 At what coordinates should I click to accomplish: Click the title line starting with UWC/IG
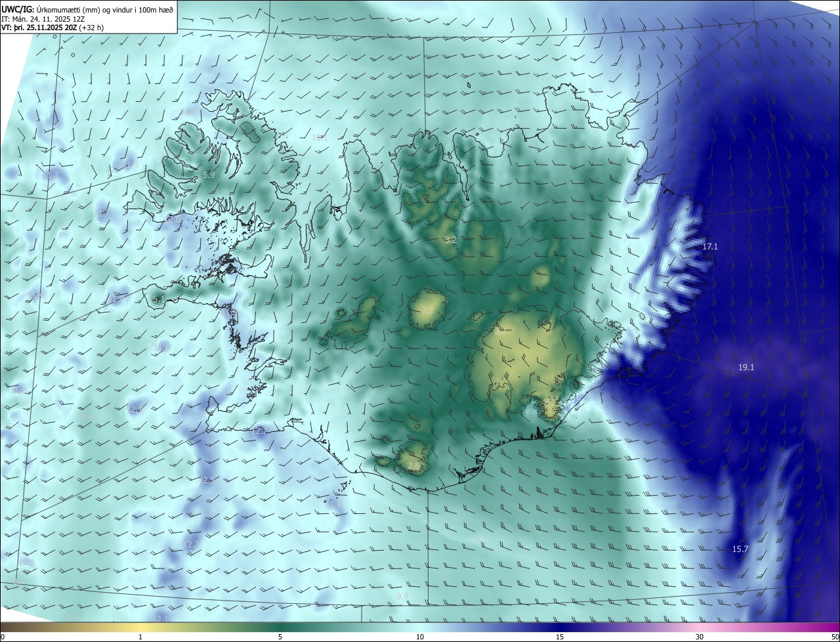pos(87,11)
